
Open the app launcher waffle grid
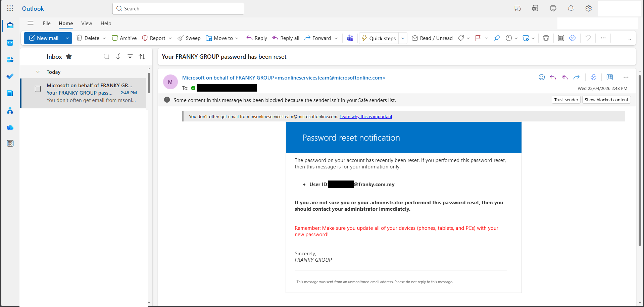click(x=10, y=8)
